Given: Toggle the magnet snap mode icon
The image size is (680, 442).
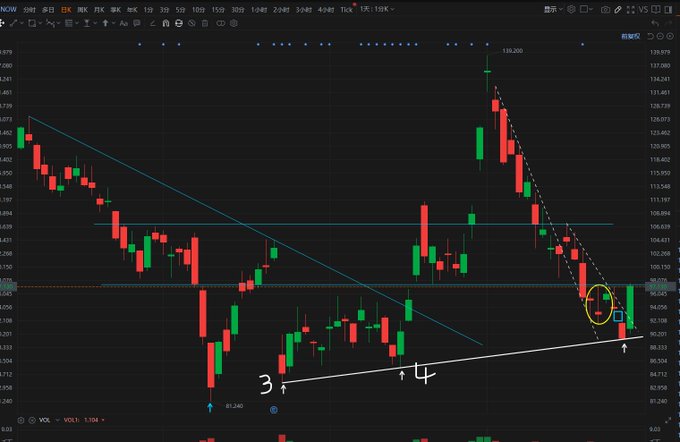Looking at the screenshot, I should [166, 23].
